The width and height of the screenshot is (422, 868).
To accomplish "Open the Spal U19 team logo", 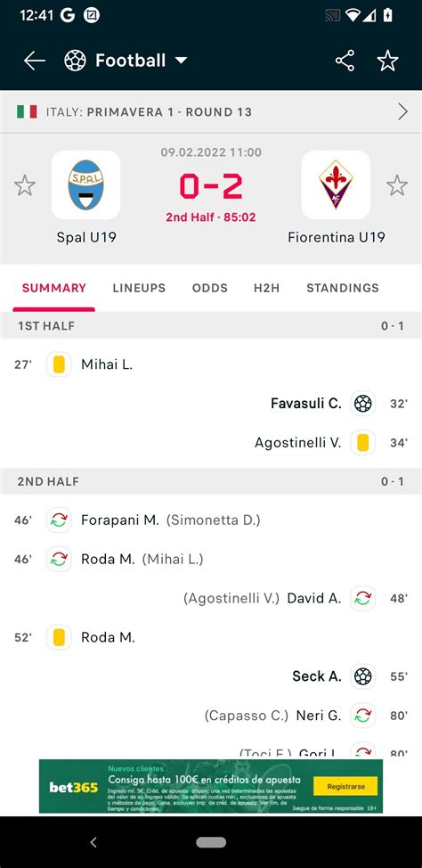I will pos(85,184).
